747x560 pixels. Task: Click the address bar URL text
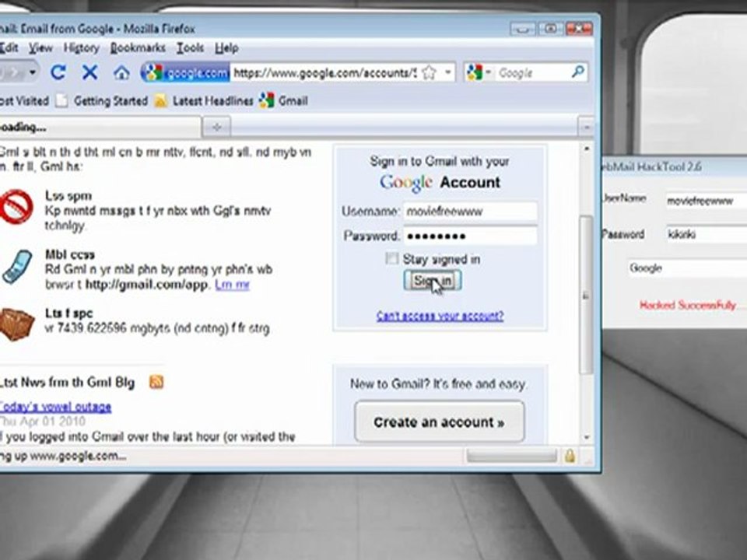pos(325,73)
